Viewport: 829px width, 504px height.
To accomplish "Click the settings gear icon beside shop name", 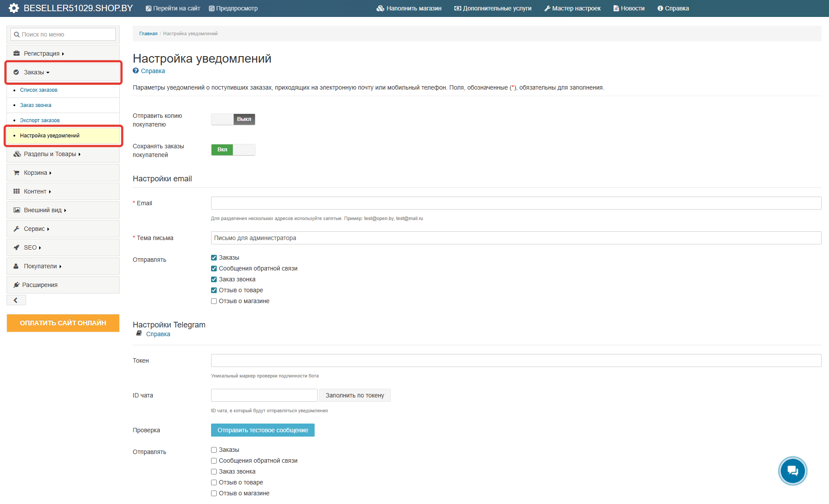I will [x=14, y=8].
